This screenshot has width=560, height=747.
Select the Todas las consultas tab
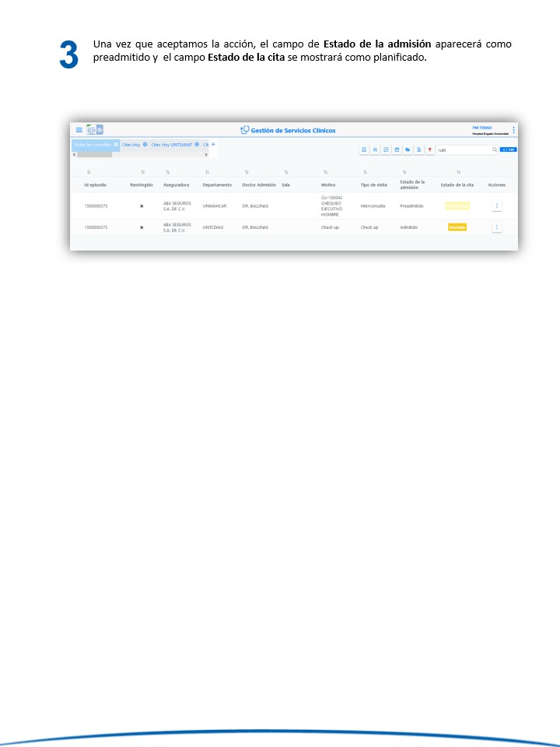92,145
